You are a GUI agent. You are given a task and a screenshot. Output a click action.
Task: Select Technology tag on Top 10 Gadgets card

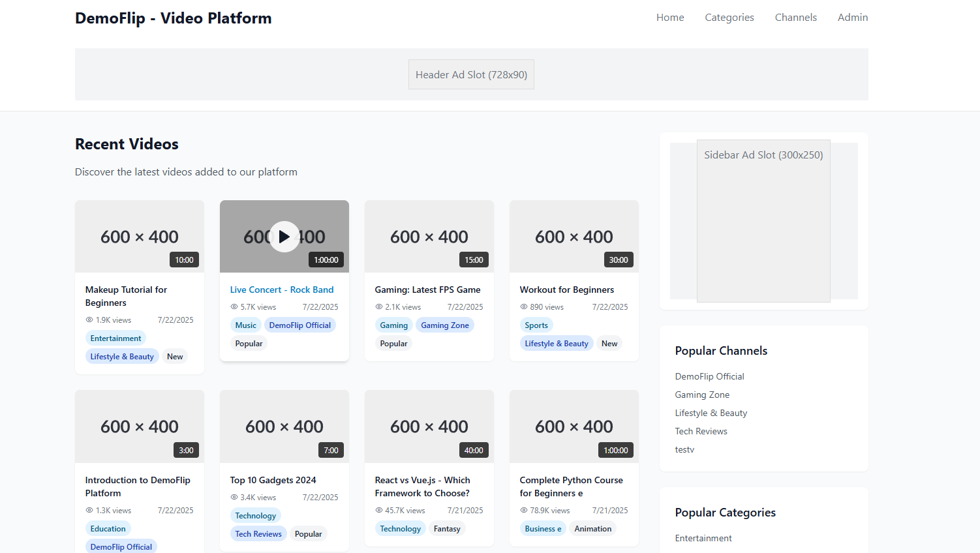coord(256,516)
